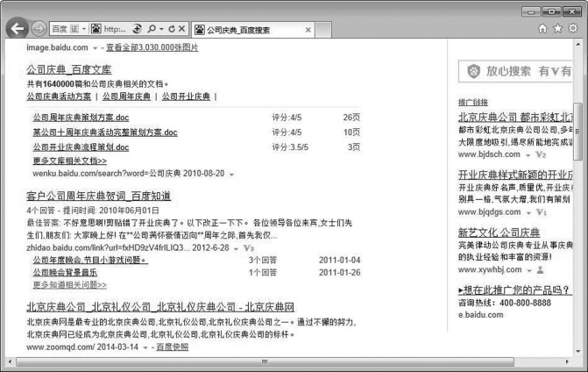
Task: Open 开业庆典样式新颖的开业 ad title
Action: pos(515,175)
